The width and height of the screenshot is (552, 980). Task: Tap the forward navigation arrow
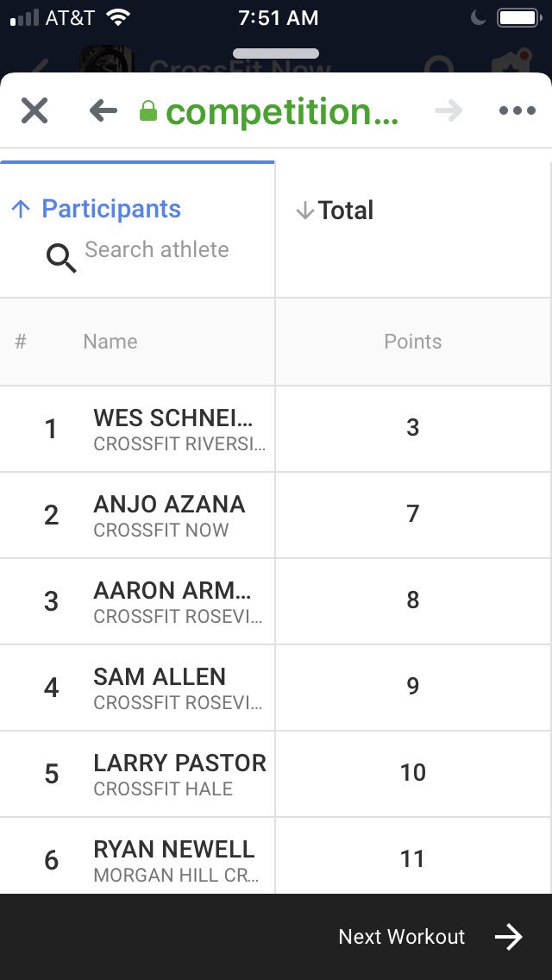tap(448, 111)
